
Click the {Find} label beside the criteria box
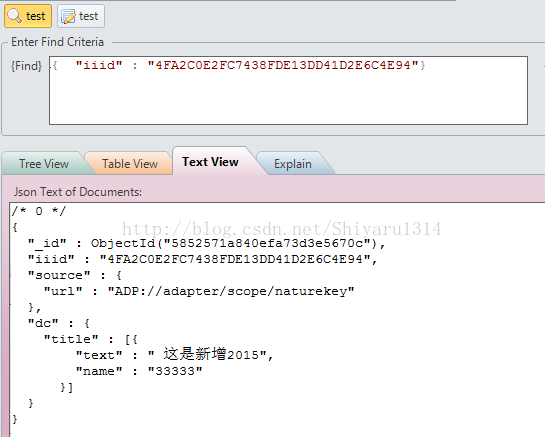click(26, 66)
